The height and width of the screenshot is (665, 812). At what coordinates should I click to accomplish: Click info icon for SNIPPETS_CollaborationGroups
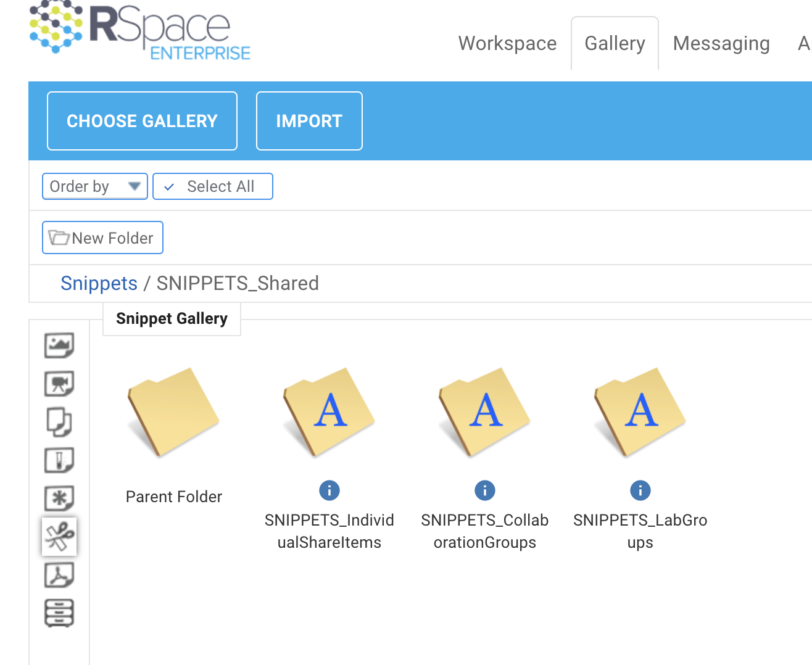click(485, 490)
